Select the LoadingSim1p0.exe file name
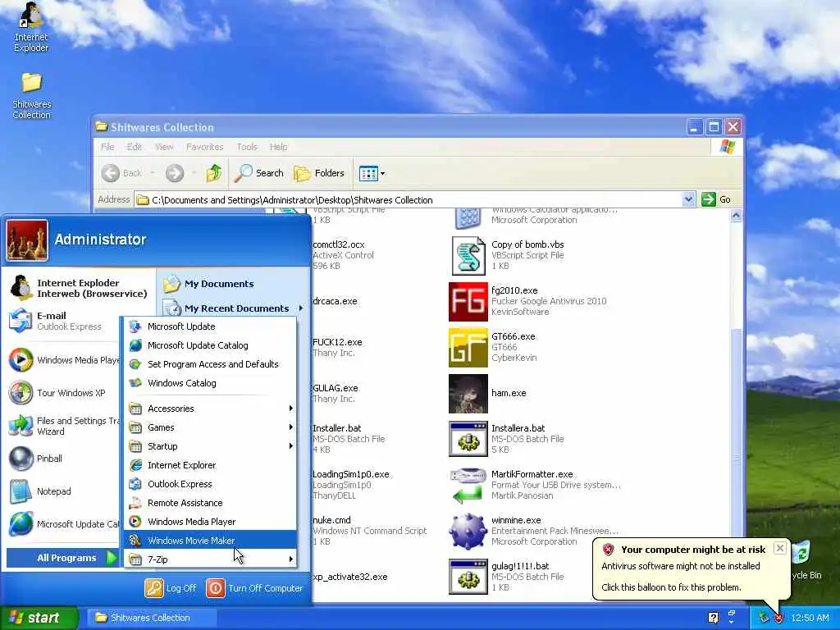Image resolution: width=840 pixels, height=630 pixels. (x=351, y=474)
